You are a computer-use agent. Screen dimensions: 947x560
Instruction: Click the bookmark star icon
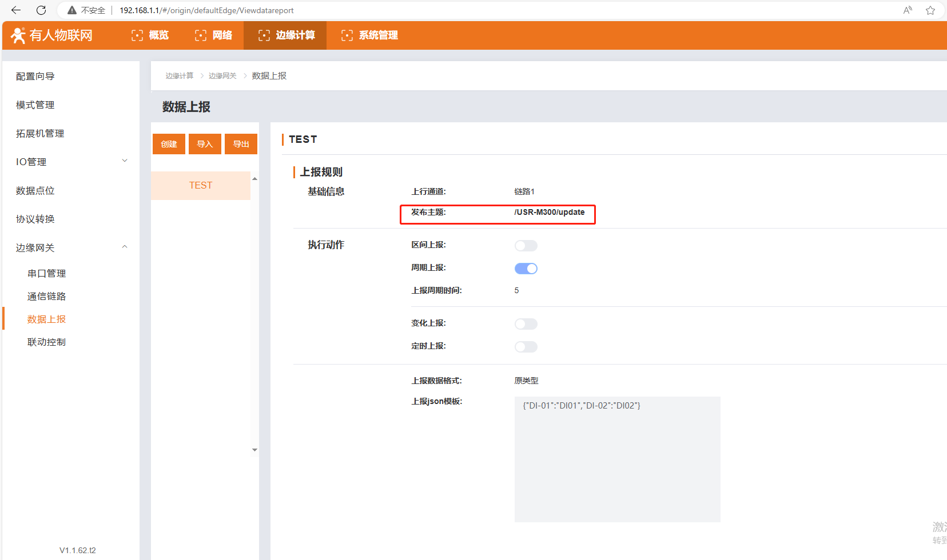pyautogui.click(x=930, y=10)
